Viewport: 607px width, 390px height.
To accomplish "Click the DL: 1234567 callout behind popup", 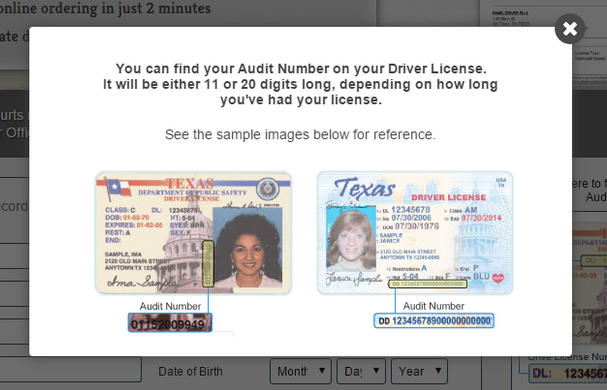I will coord(568,374).
